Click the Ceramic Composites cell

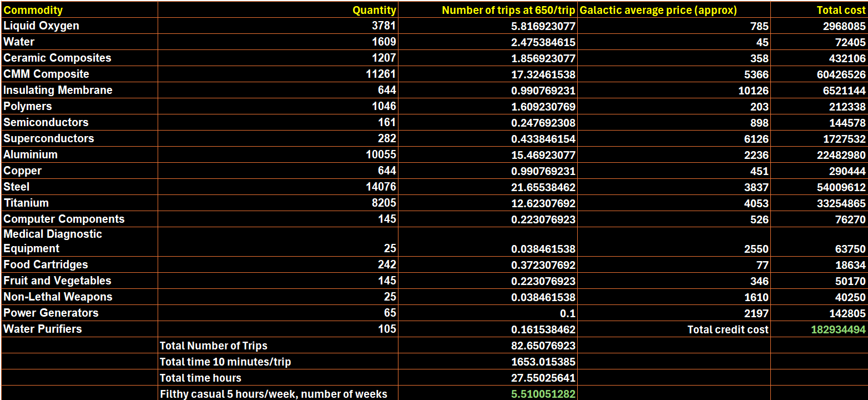(x=79, y=58)
